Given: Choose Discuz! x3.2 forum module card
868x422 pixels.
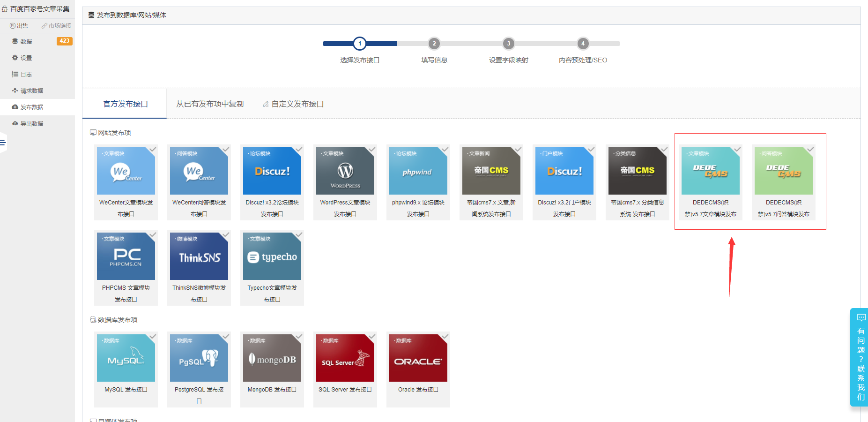Looking at the screenshot, I should pyautogui.click(x=272, y=182).
